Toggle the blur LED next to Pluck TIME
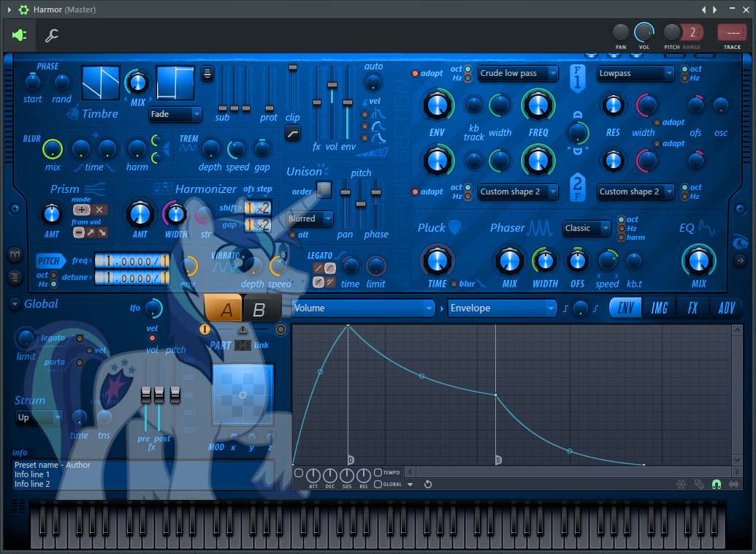The image size is (756, 554). pyautogui.click(x=454, y=284)
